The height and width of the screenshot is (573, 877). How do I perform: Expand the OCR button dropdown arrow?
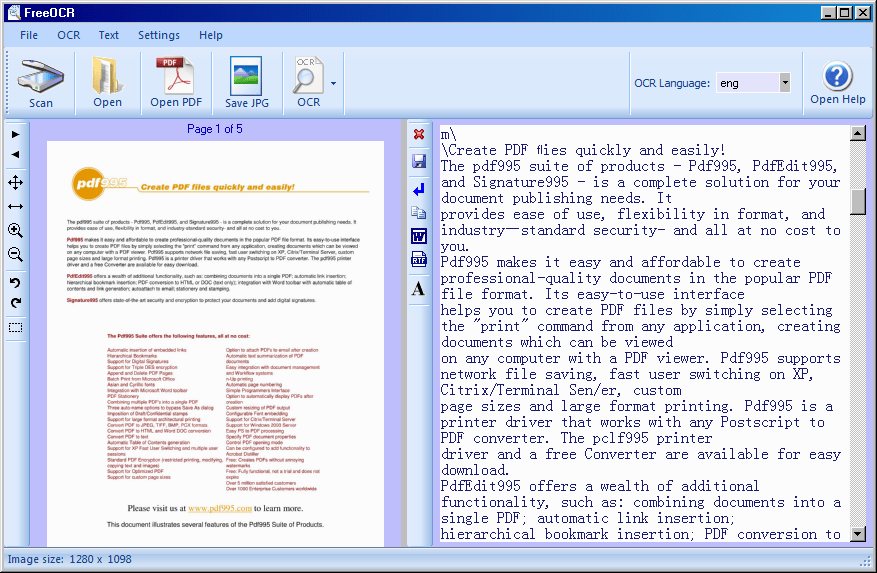(x=333, y=83)
